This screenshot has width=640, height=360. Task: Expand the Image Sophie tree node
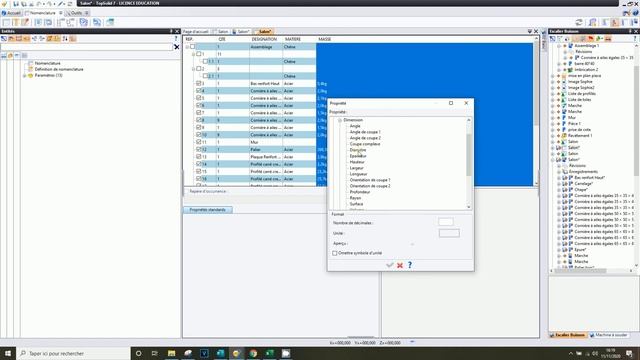[553, 82]
